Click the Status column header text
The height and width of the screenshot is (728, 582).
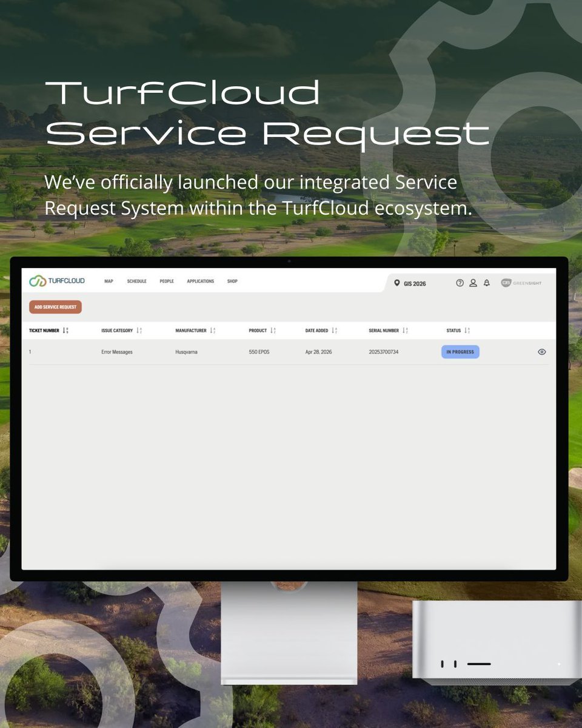pos(453,331)
